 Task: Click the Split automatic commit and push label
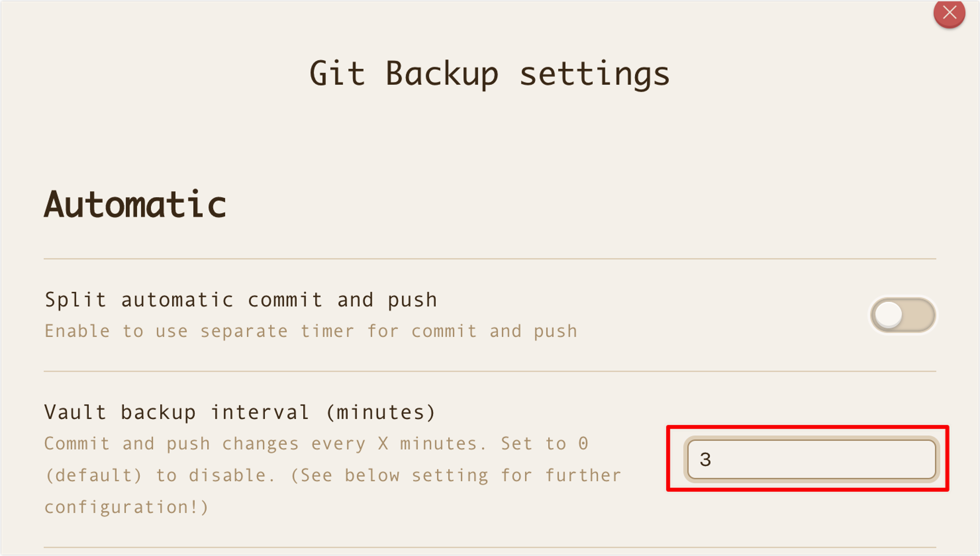pos(241,300)
